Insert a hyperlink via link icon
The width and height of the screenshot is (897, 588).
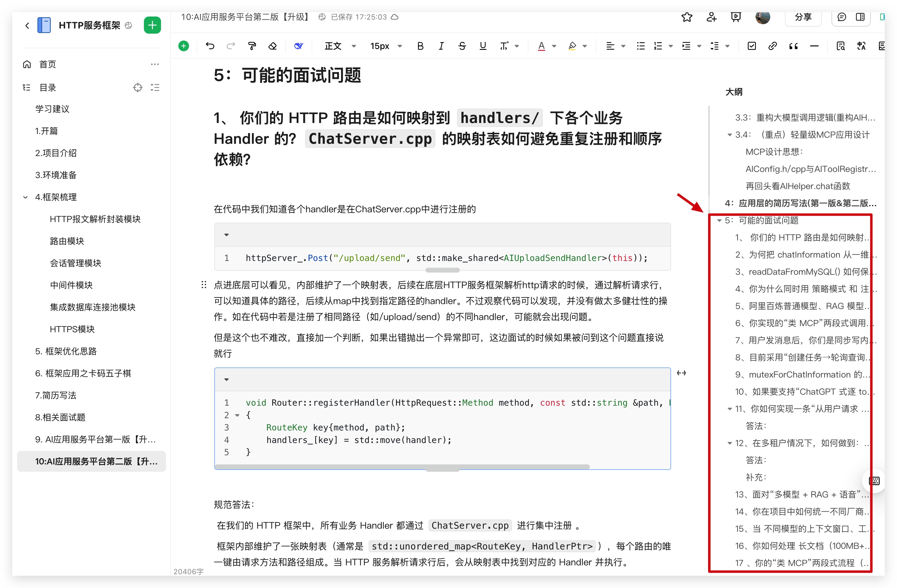coord(772,46)
